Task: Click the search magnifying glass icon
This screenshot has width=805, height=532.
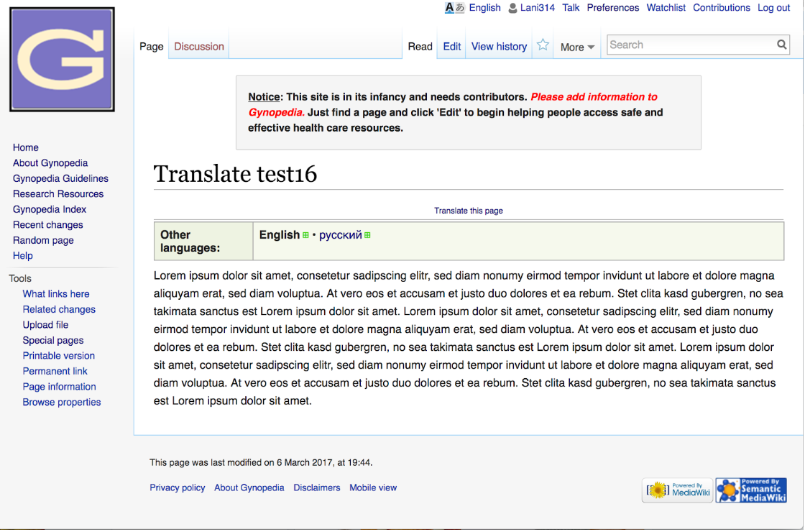Action: 781,45
